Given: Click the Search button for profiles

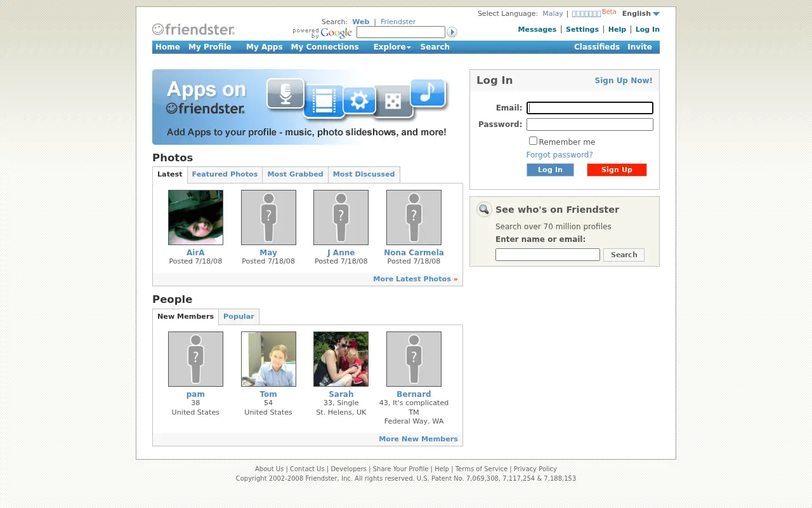Looking at the screenshot, I should pos(624,255).
